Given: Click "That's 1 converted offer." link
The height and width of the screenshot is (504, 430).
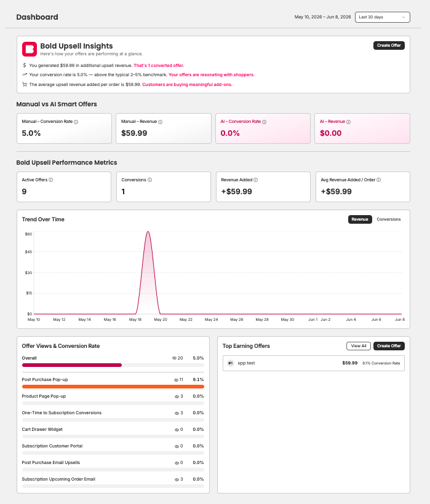Looking at the screenshot, I should [x=159, y=65].
